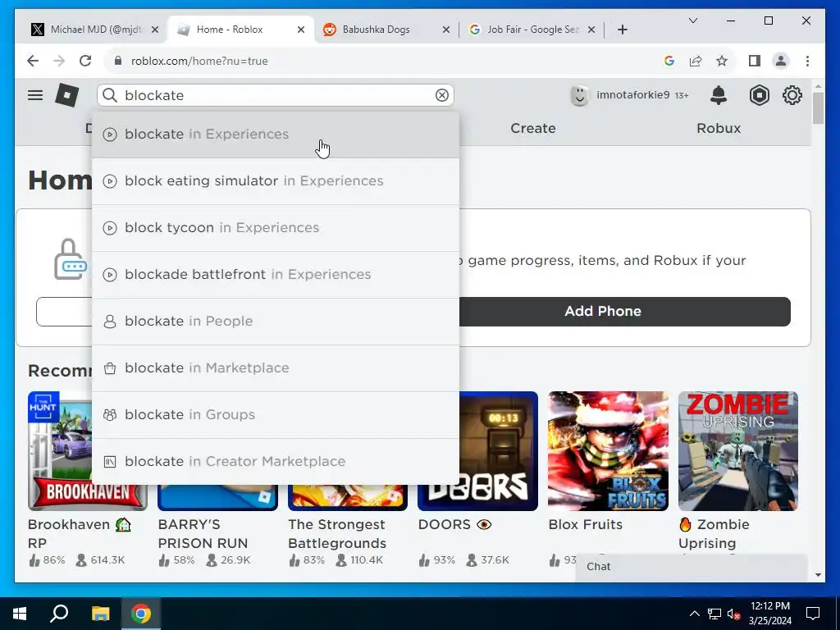Search blockate in Creator Marketplace

tap(276, 461)
